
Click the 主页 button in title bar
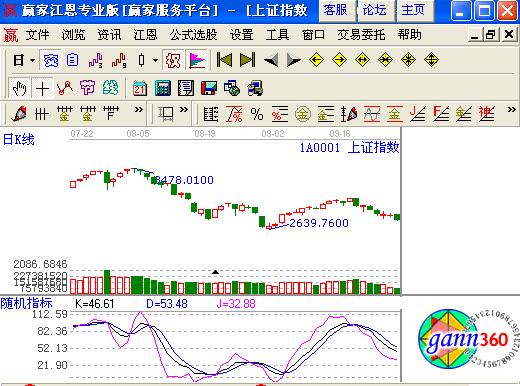click(414, 10)
